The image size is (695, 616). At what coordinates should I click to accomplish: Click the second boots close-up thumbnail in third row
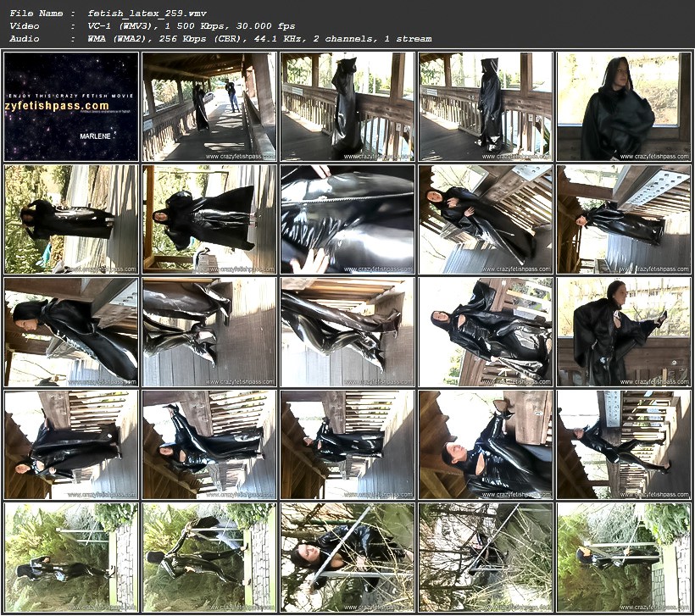tap(347, 332)
